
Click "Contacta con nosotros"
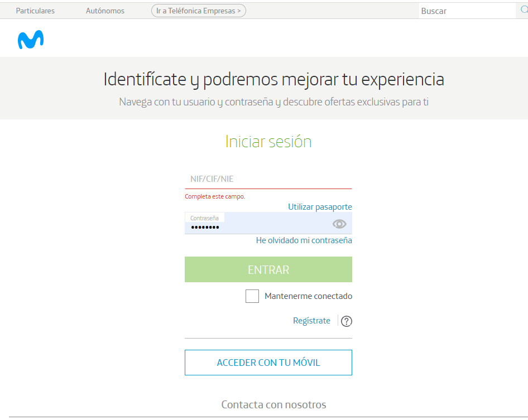273,404
